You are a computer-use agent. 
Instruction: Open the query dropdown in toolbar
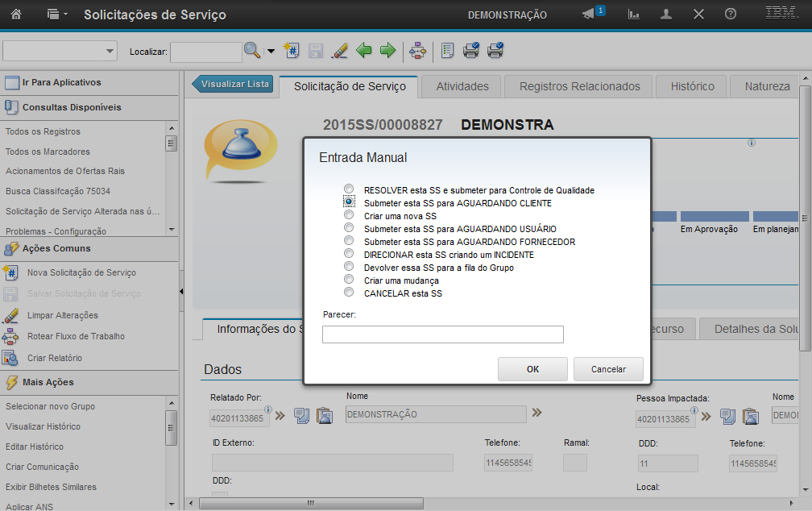click(60, 51)
